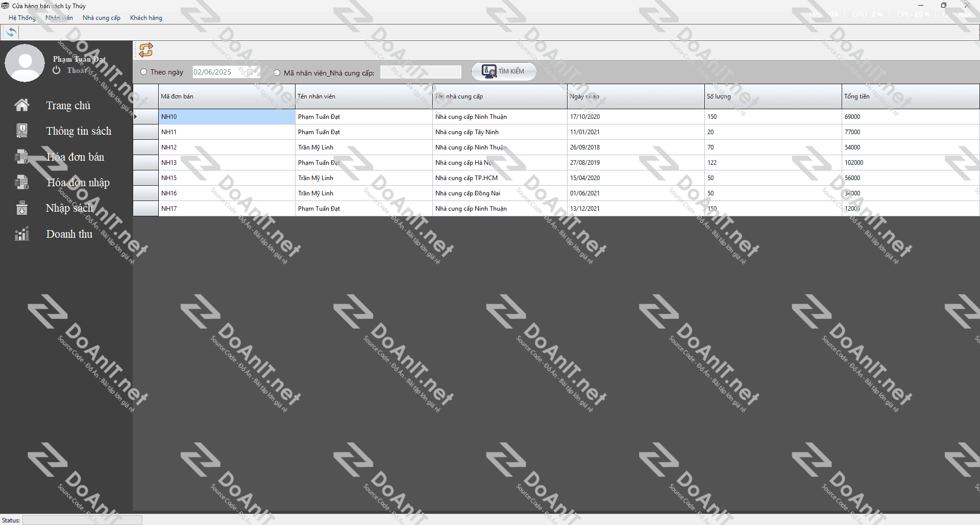Click Nhà cung cấp Hà Nội cell
The image size is (980, 525).
pyautogui.click(x=500, y=163)
